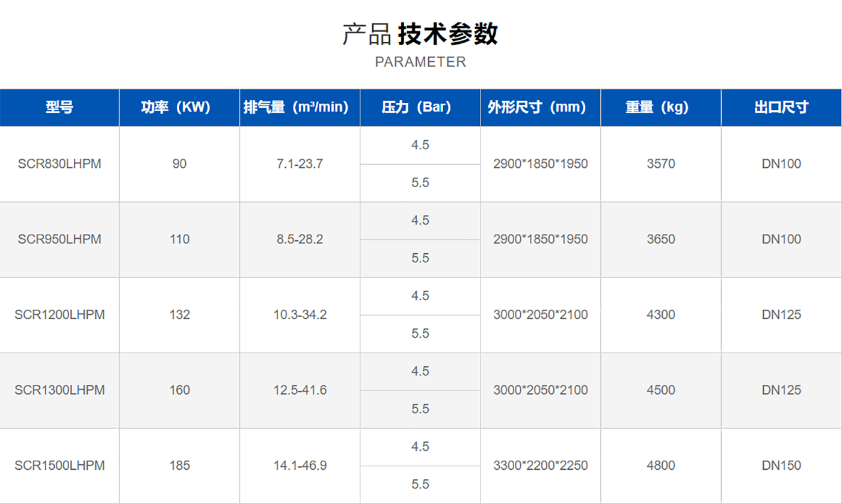Click the 产品 技术参数 title heading
842x504 pixels.
pos(420,34)
